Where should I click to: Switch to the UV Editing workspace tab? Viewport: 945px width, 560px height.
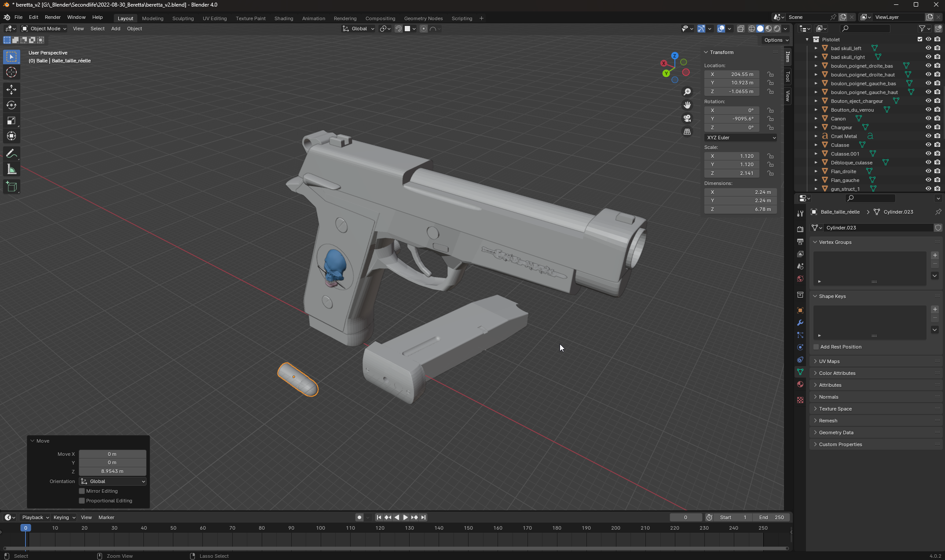click(x=215, y=18)
